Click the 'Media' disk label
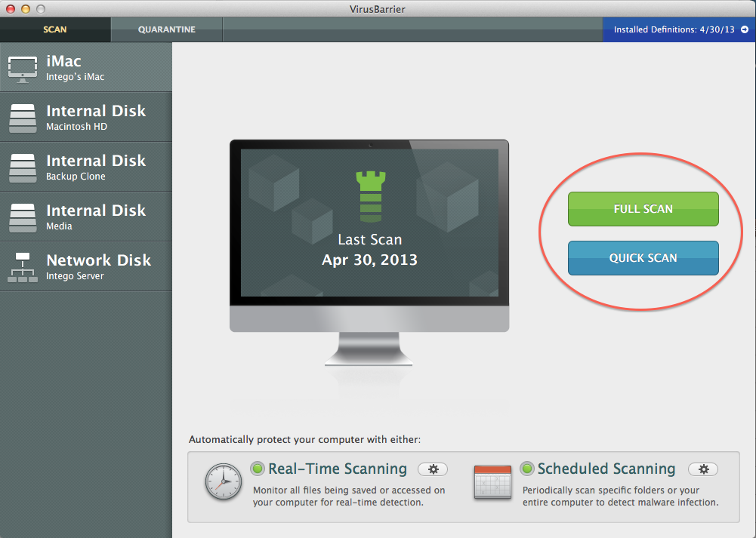 coord(60,226)
